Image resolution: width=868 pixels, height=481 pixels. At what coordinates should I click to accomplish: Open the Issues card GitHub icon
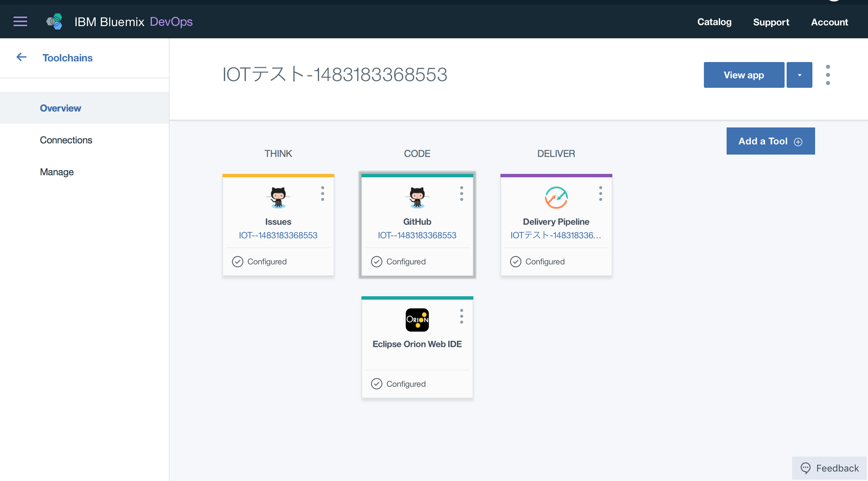[278, 197]
